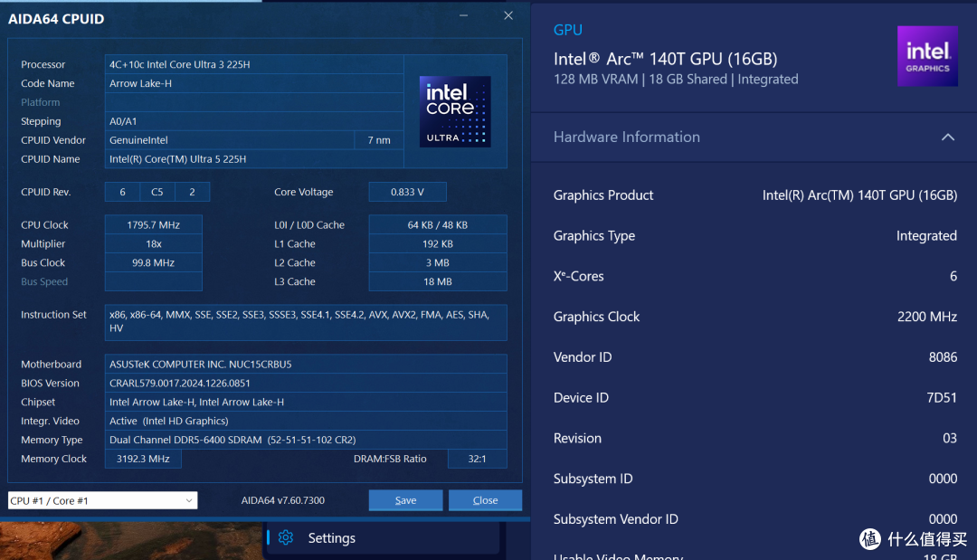Image resolution: width=977 pixels, height=560 pixels.
Task: Click the 7 nm process field
Action: point(379,140)
